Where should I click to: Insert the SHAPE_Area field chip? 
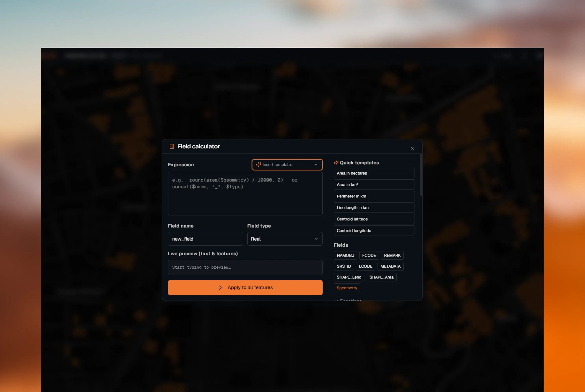click(x=381, y=277)
